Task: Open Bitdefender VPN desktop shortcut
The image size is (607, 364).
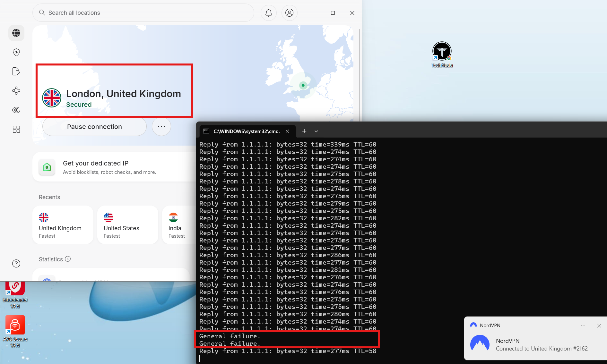Action: 15,295
